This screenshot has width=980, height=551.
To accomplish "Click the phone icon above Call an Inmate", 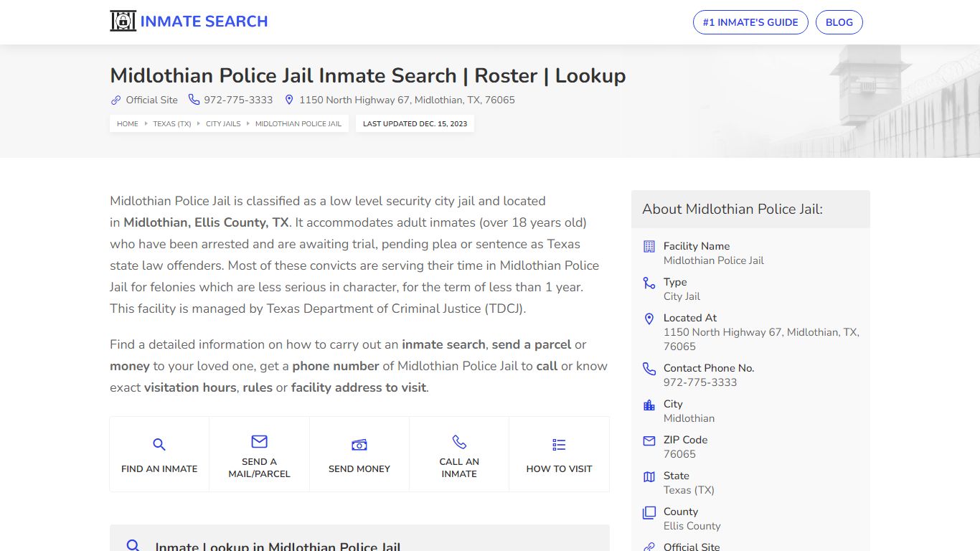I will coord(459,441).
